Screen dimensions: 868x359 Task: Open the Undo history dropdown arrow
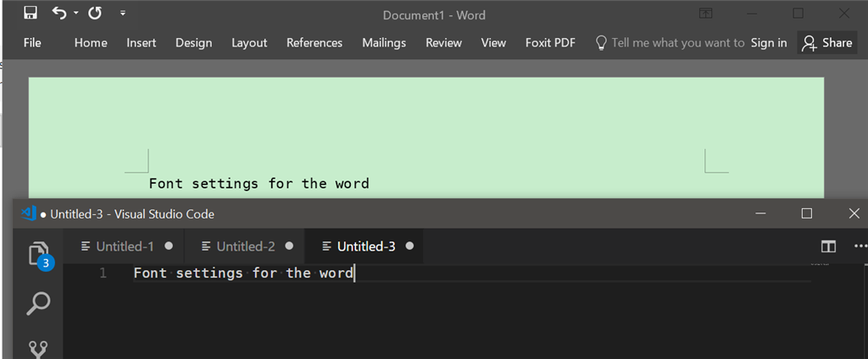[x=75, y=14]
